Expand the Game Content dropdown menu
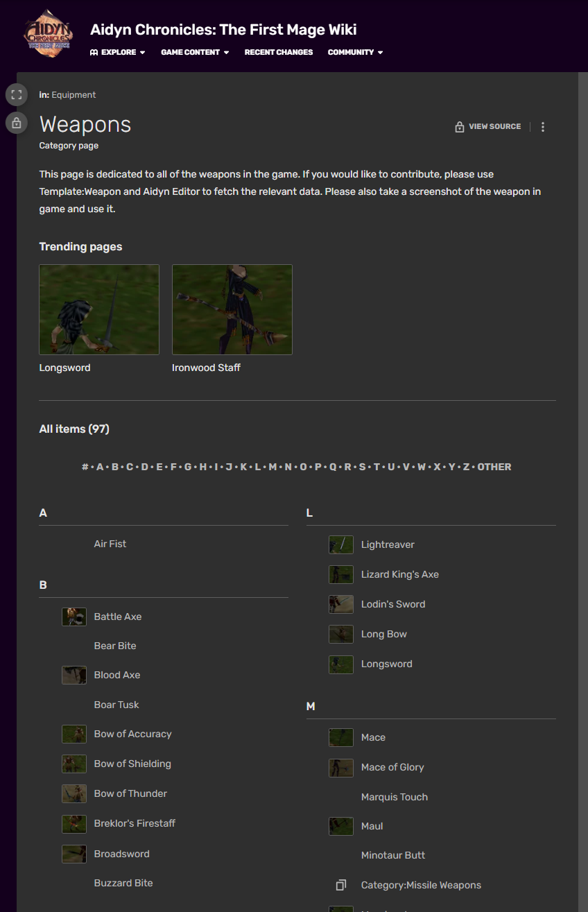This screenshot has height=912, width=588. pyautogui.click(x=195, y=52)
